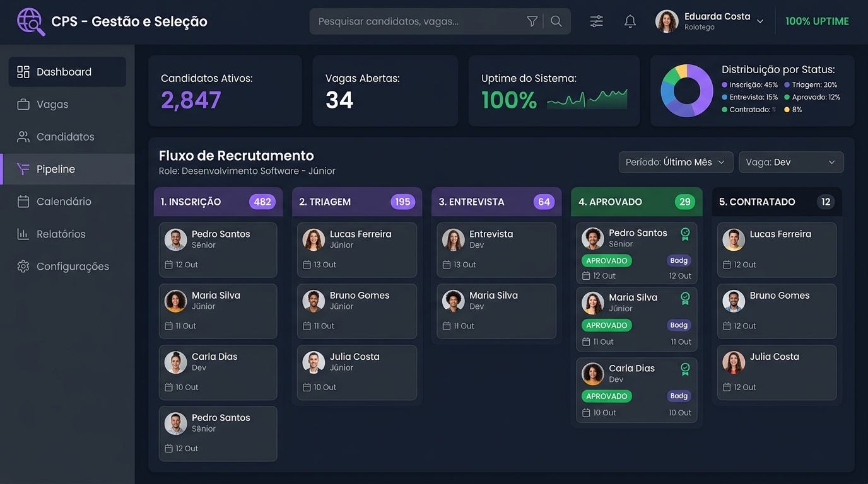Open the Período: Último Mês dropdown

tap(676, 162)
